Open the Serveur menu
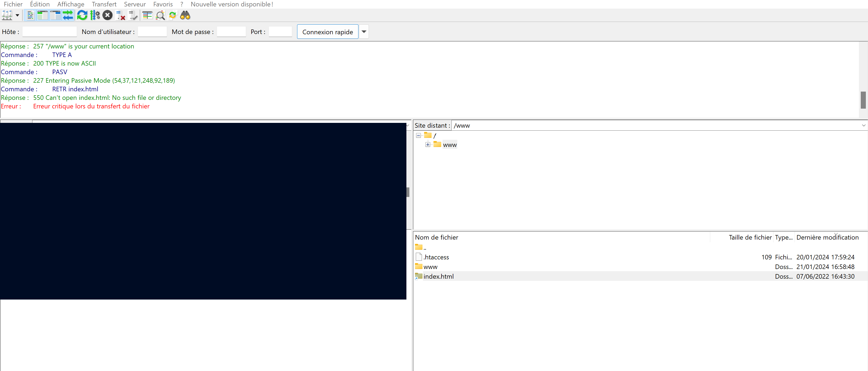 tap(134, 4)
